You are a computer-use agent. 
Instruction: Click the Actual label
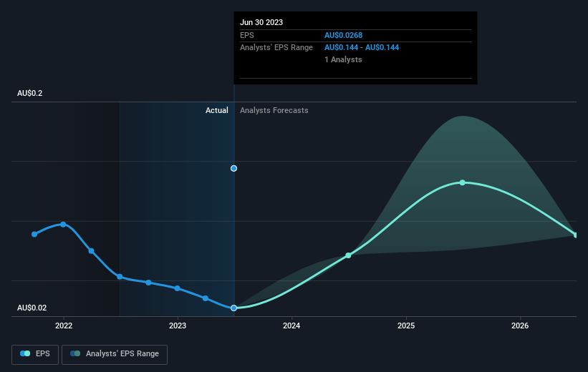coord(217,110)
